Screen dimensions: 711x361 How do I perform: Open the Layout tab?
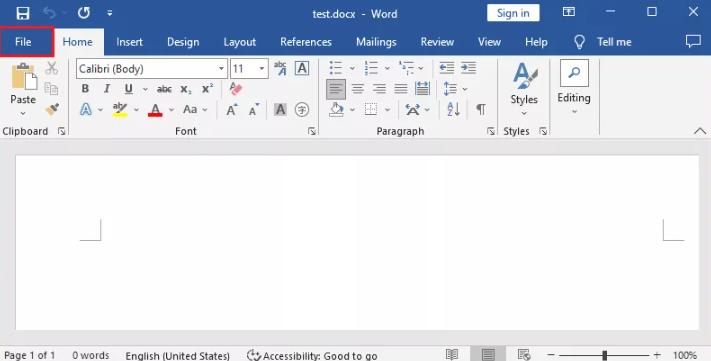point(239,42)
